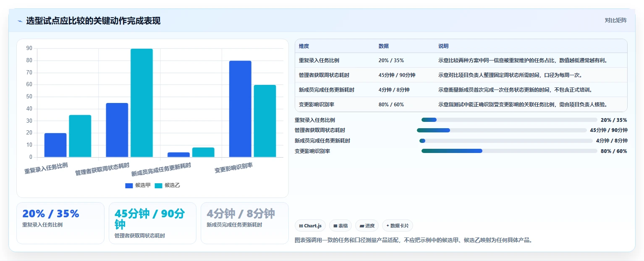Image resolution: width=644 pixels, height=261 pixels.
Task: Click the 候选乙 bar for 重复录入任务比例
Action: coord(80,136)
